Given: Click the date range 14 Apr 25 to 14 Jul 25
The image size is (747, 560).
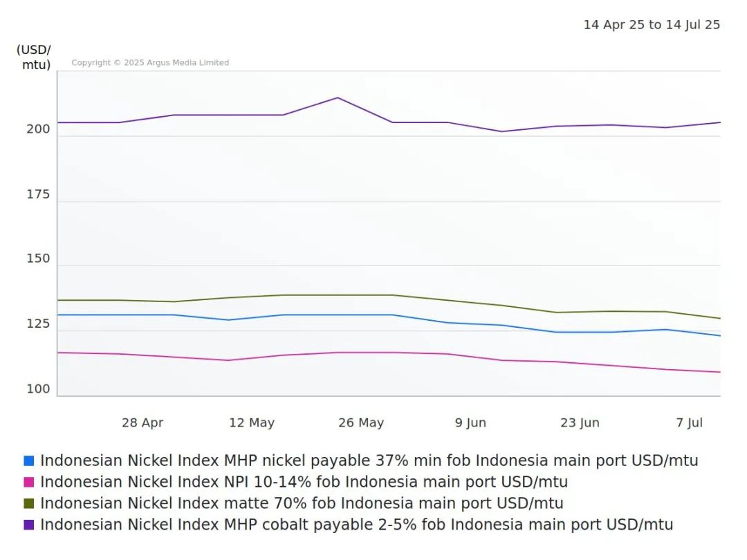Looking at the screenshot, I should (x=652, y=25).
